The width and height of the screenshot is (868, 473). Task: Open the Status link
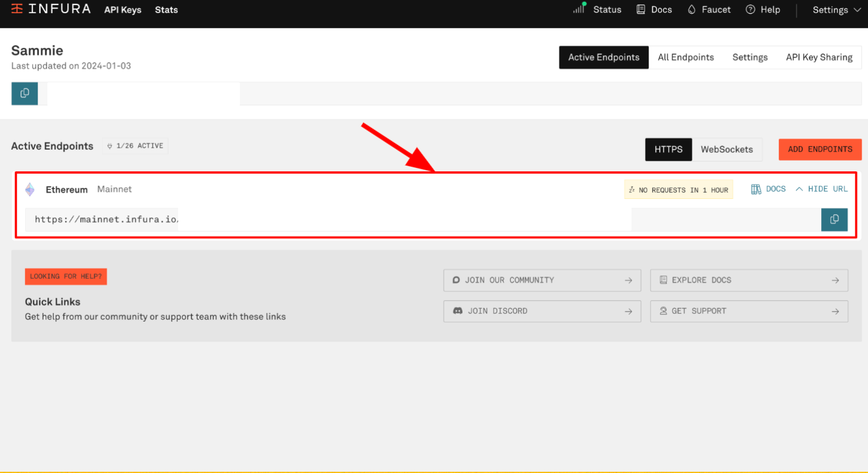click(x=607, y=10)
